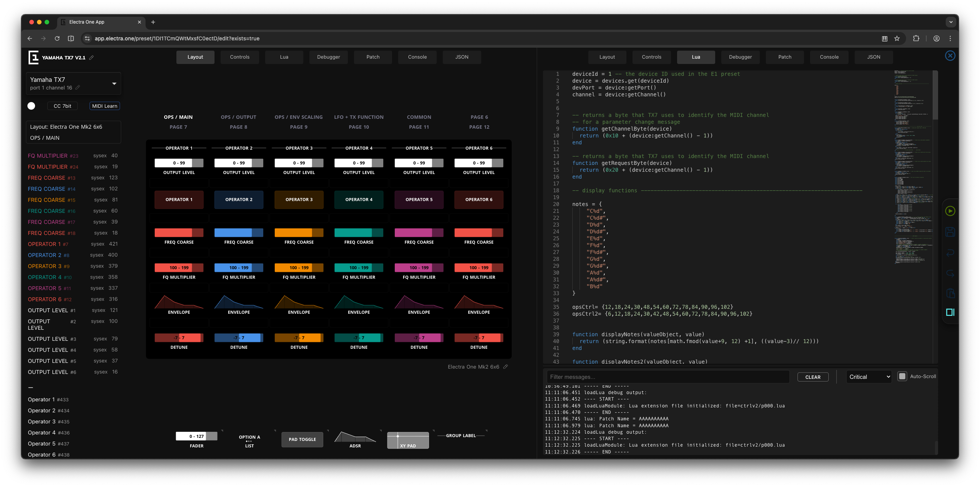980x487 pixels.
Task: Click the redo arrow icon in the Lua side toolbar
Action: tap(950, 273)
